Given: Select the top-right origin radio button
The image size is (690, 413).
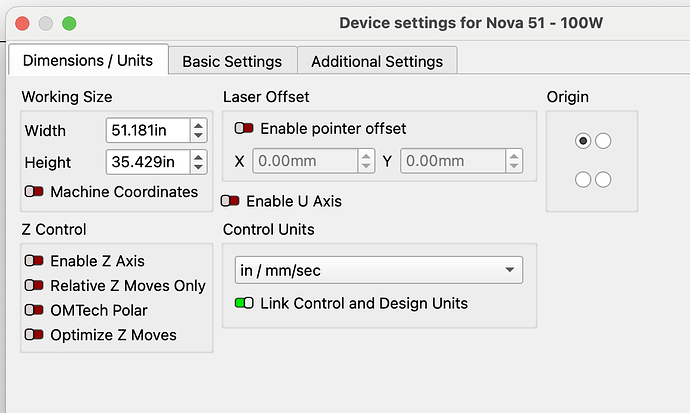Looking at the screenshot, I should [603, 141].
